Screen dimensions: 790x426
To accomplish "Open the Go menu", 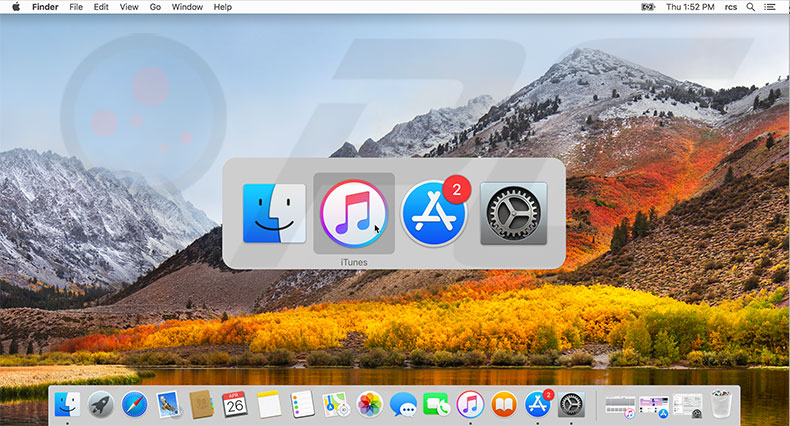I will (x=155, y=7).
